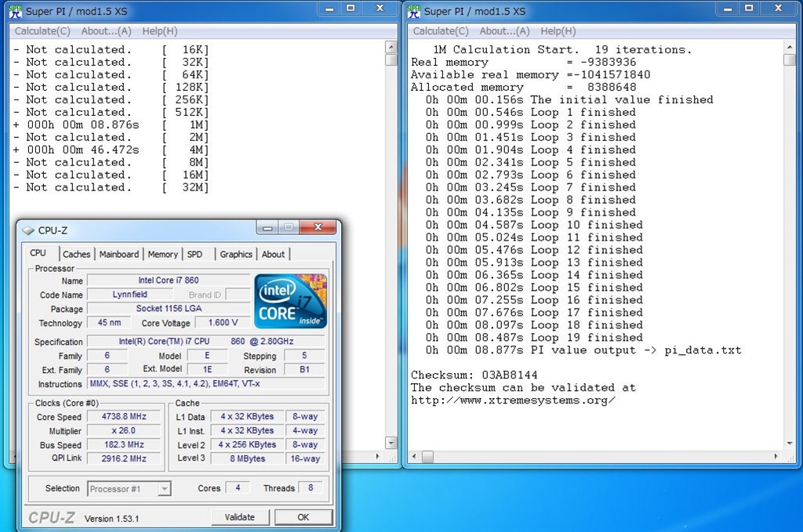The height and width of the screenshot is (532, 803).
Task: Open Calculate(C) menu in left Super PI window
Action: [42, 31]
